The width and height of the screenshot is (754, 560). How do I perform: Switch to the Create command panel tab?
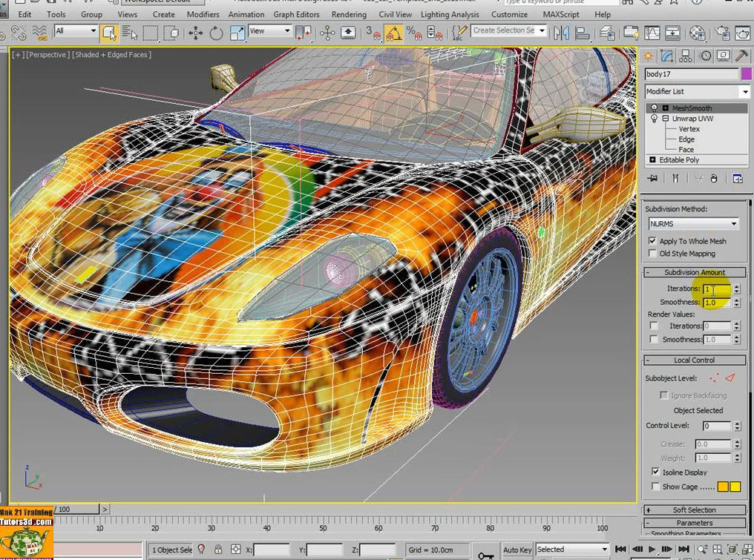tap(649, 56)
